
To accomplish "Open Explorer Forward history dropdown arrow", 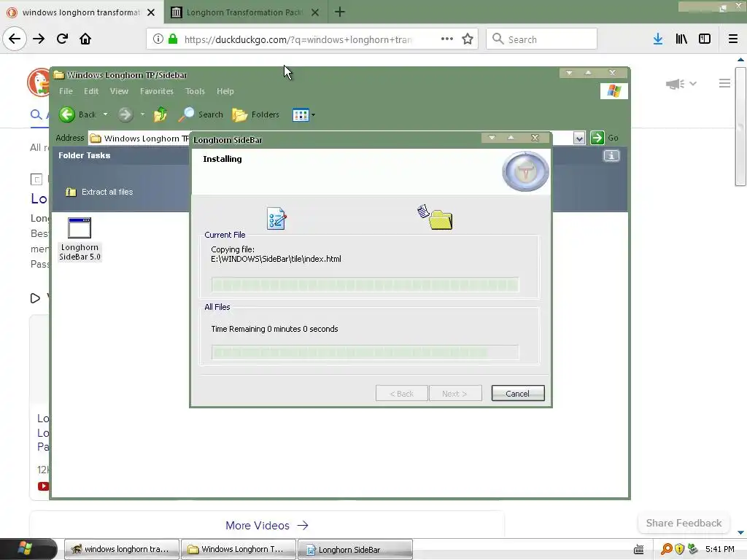I will pos(142,114).
